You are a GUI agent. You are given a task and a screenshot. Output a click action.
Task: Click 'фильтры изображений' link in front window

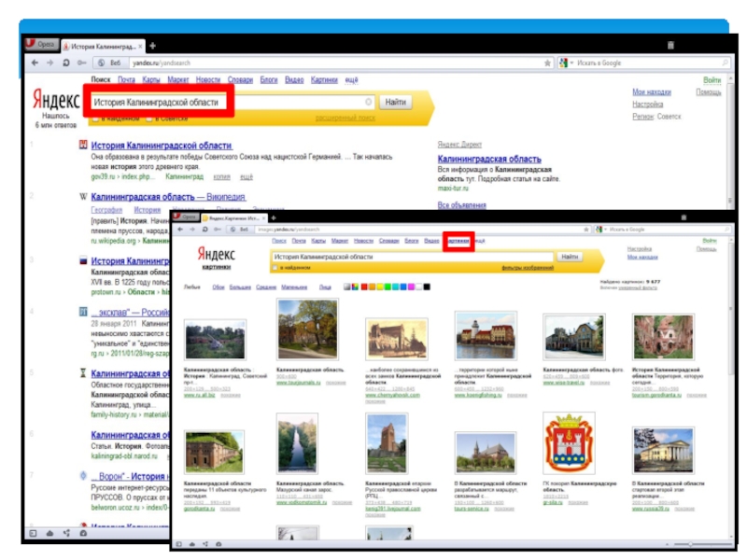coord(528,268)
